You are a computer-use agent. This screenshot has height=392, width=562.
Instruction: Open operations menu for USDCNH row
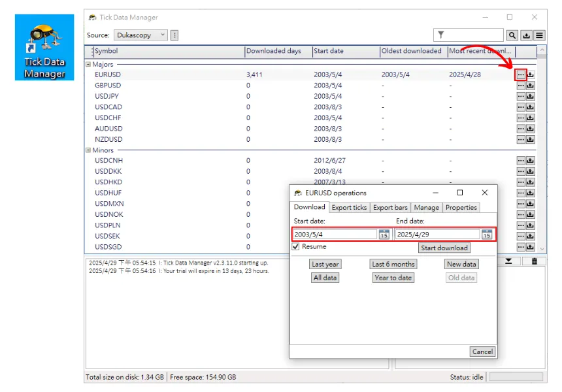tap(521, 161)
